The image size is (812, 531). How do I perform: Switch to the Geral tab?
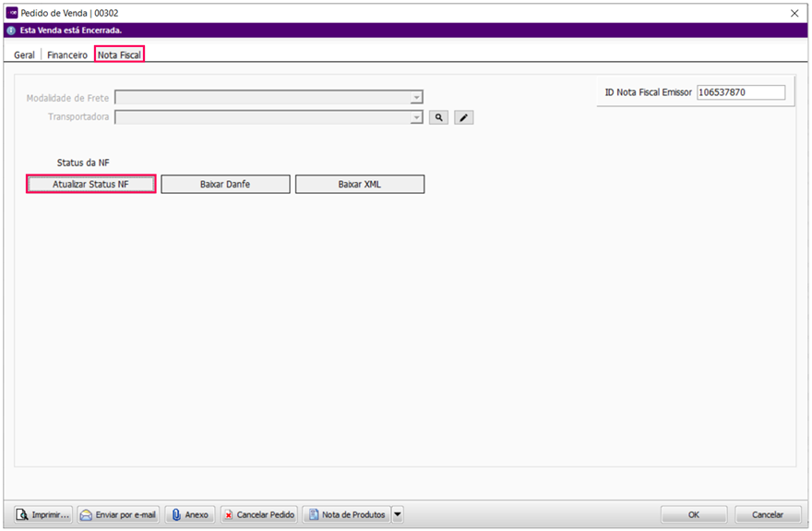click(x=24, y=55)
